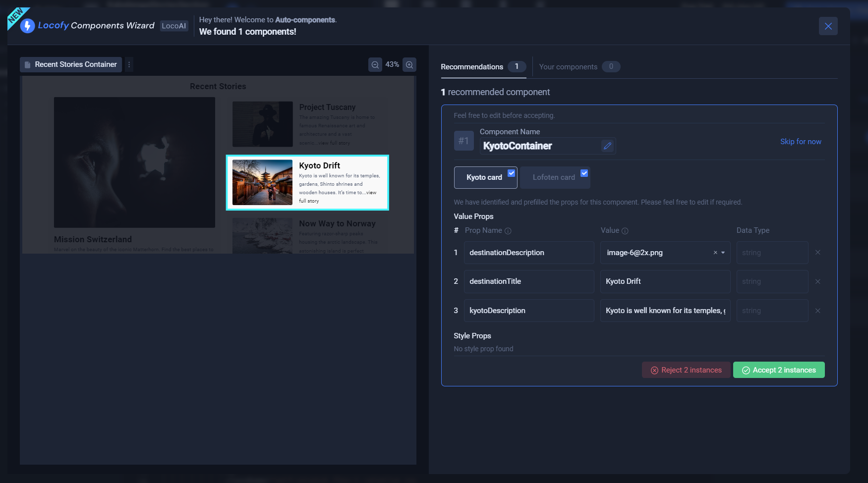Screen dimensions: 868x483
Task: Click the info icon next to Prop Name
Action: tap(508, 231)
